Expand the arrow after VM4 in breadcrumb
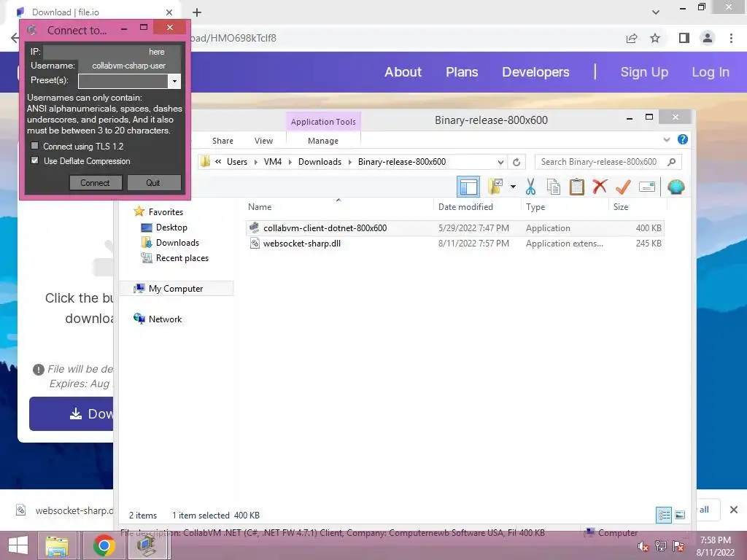747x560 pixels. tap(290, 162)
